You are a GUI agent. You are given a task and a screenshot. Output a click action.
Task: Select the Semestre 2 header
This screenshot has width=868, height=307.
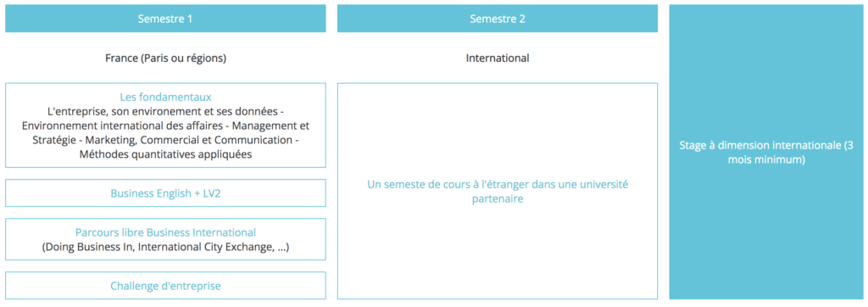pyautogui.click(x=497, y=19)
